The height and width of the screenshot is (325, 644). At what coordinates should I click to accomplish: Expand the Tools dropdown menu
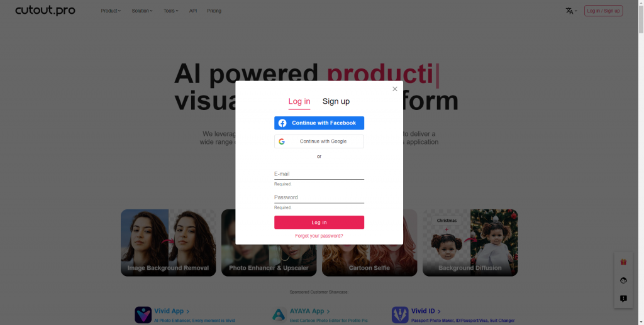point(171,11)
